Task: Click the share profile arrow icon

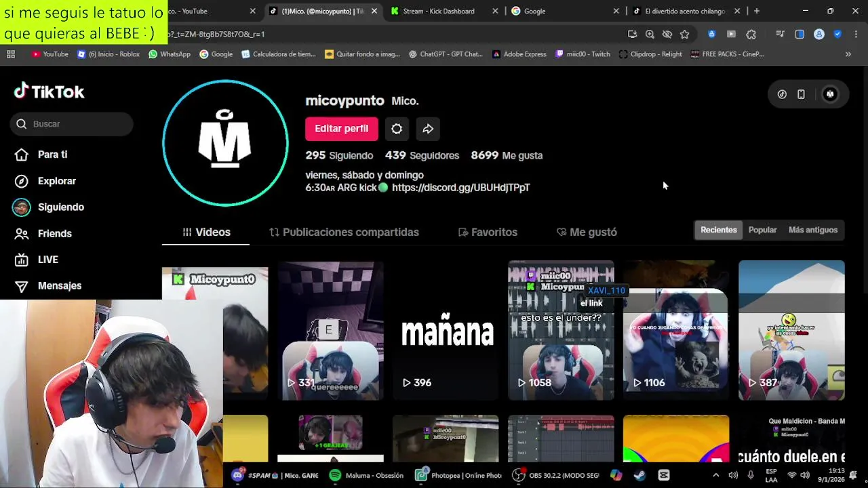Action: pos(428,129)
